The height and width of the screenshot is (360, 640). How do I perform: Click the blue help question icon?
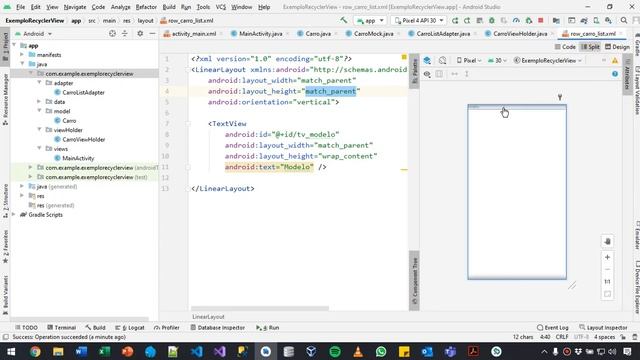click(x=615, y=74)
